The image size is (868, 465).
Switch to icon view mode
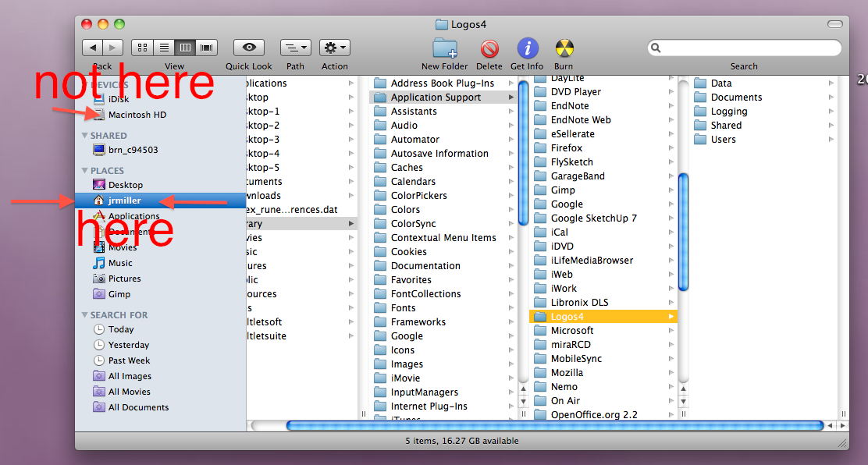tap(142, 48)
